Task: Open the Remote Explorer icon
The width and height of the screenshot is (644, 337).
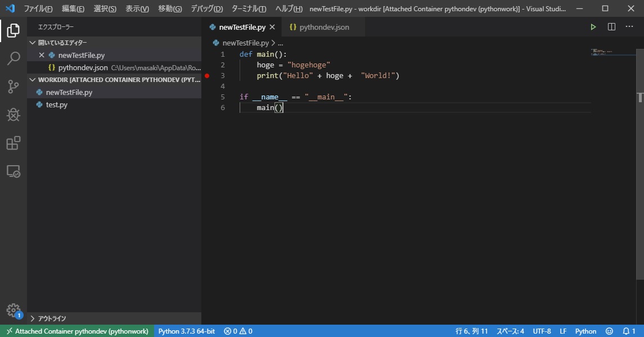Action: (12, 171)
